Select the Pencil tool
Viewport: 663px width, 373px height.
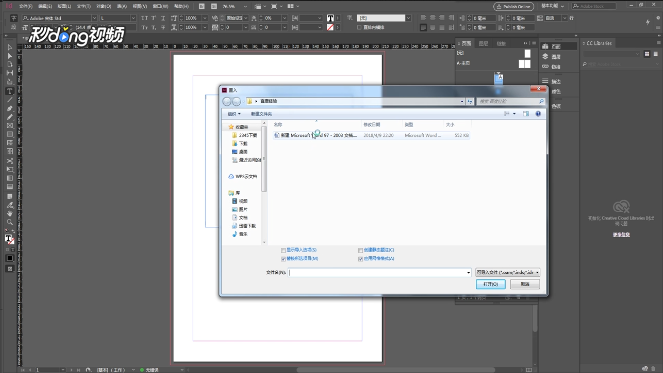pos(9,117)
